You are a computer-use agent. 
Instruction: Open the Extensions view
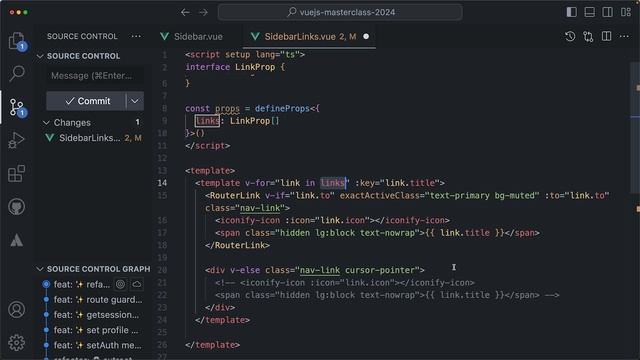16,173
